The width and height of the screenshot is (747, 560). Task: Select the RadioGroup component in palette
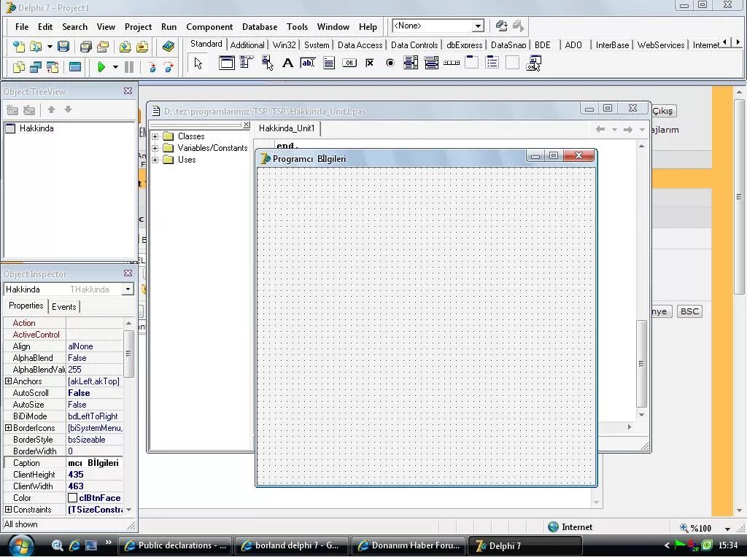coord(492,63)
